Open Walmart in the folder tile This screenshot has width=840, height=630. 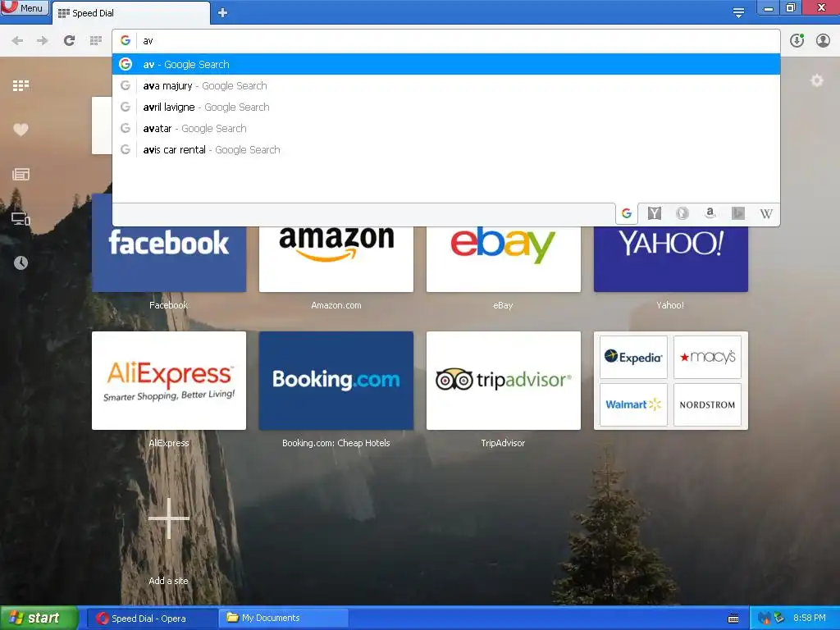633,404
